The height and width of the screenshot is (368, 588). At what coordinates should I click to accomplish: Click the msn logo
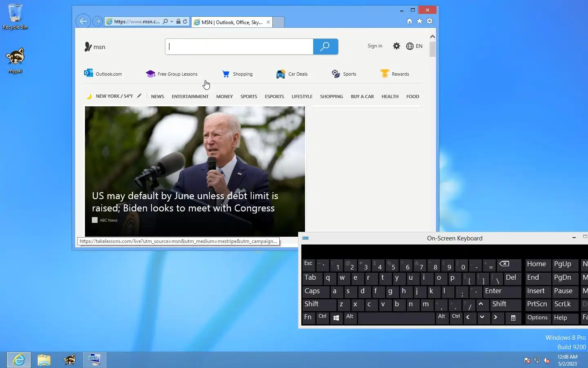coord(95,47)
